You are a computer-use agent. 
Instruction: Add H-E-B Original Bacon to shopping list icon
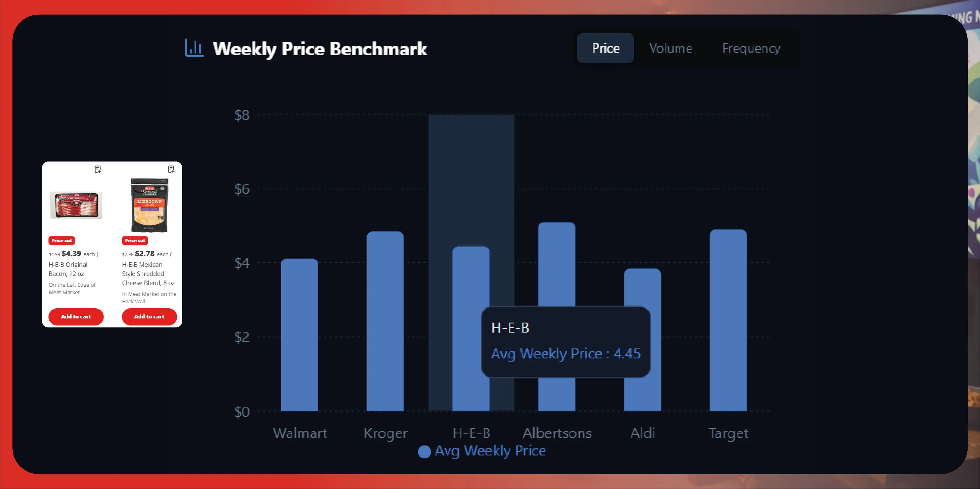pyautogui.click(x=98, y=169)
